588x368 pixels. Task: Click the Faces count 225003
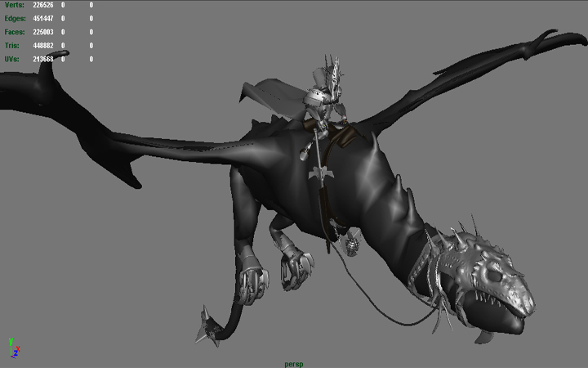(43, 32)
